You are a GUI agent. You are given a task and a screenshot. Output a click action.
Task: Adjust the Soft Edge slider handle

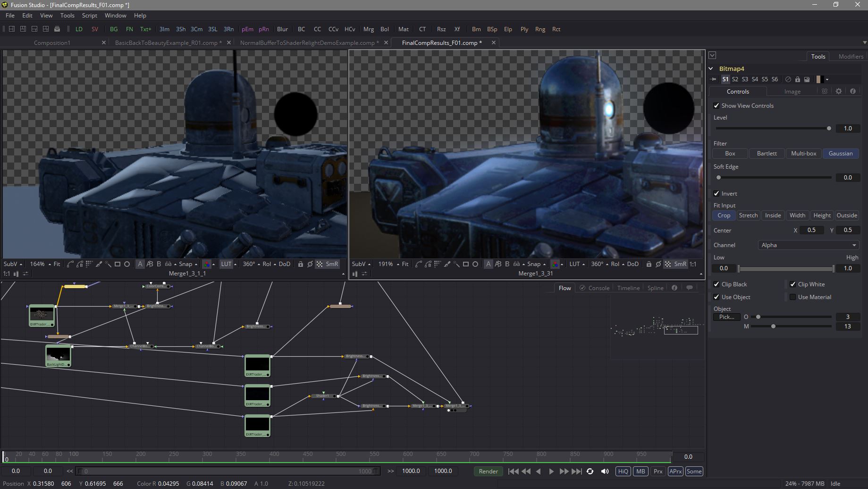pos(719,178)
